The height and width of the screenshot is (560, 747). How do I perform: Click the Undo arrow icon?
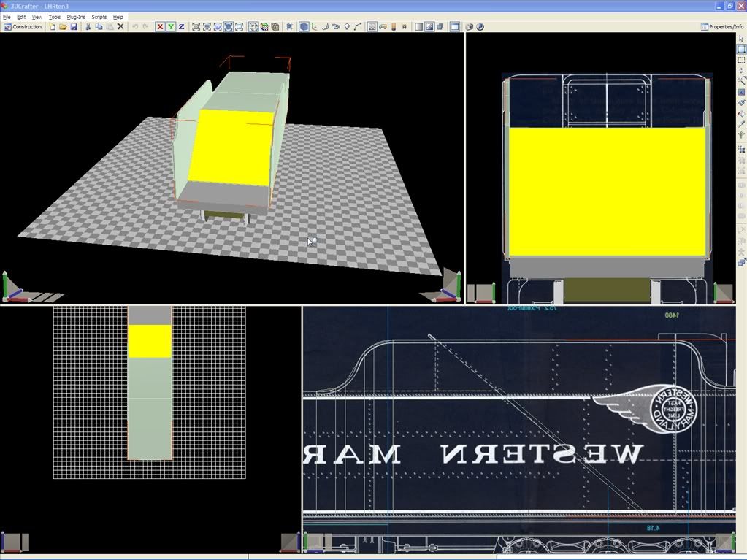(135, 27)
